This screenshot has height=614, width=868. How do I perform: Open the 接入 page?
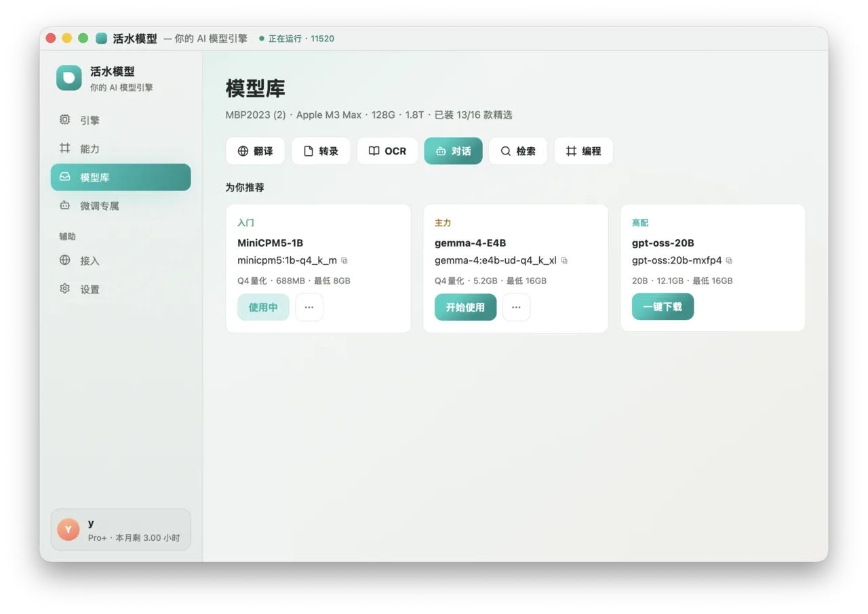[x=121, y=260]
